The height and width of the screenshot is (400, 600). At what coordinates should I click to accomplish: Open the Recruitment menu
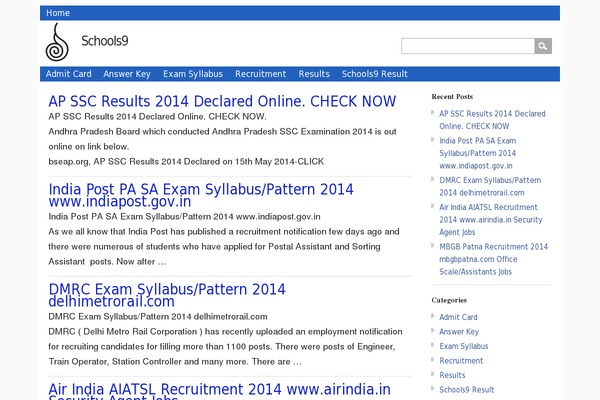tap(261, 74)
